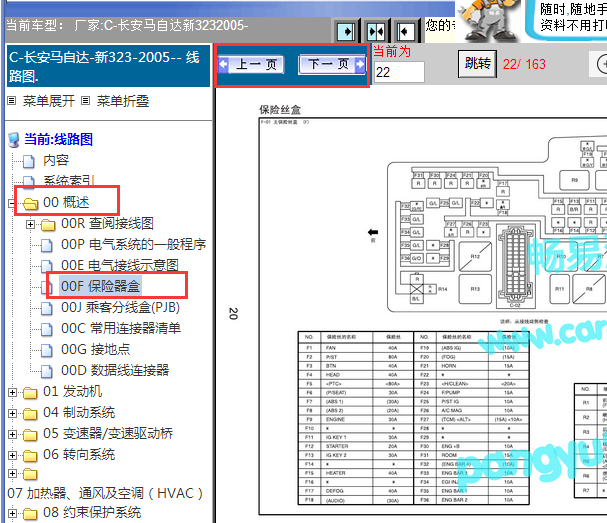Go to next page with 下一页 button
Screen dimensions: 607x523
click(332, 65)
